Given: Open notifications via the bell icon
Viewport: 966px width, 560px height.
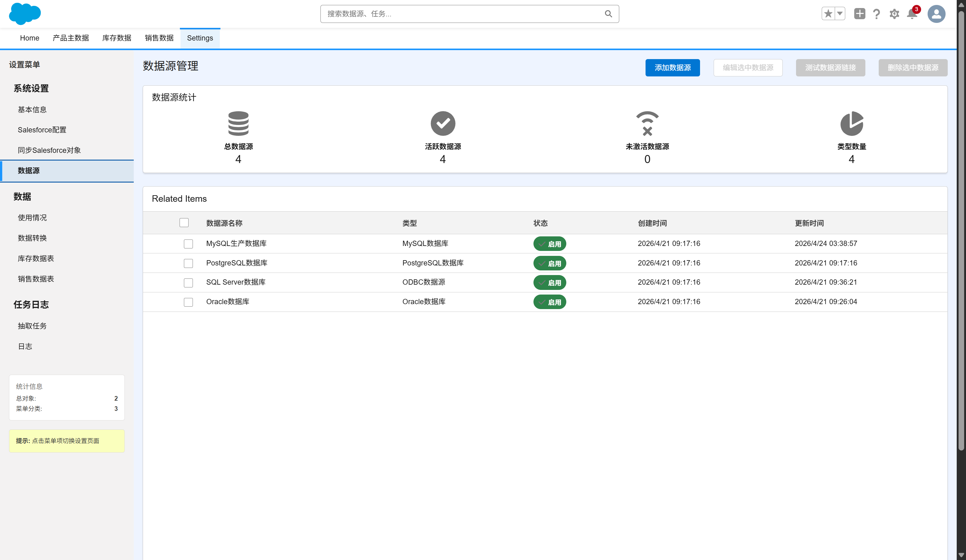Looking at the screenshot, I should [912, 14].
